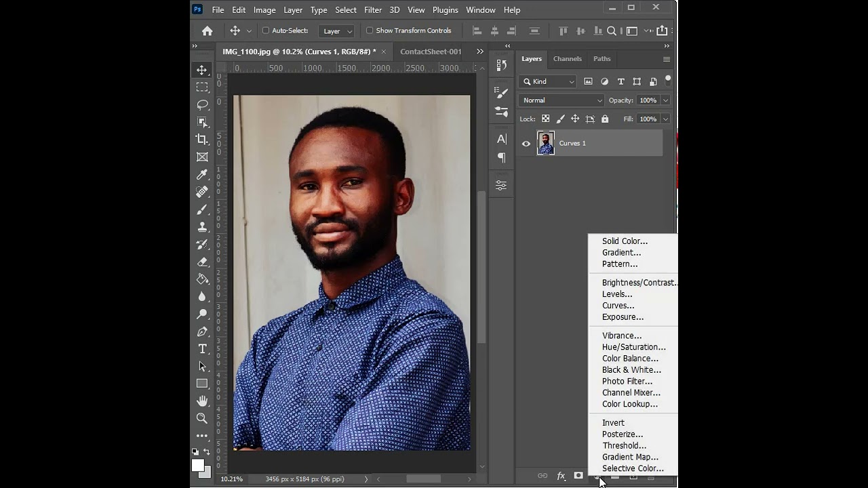
Task: Open the Search magnifier in options bar
Action: (612, 30)
